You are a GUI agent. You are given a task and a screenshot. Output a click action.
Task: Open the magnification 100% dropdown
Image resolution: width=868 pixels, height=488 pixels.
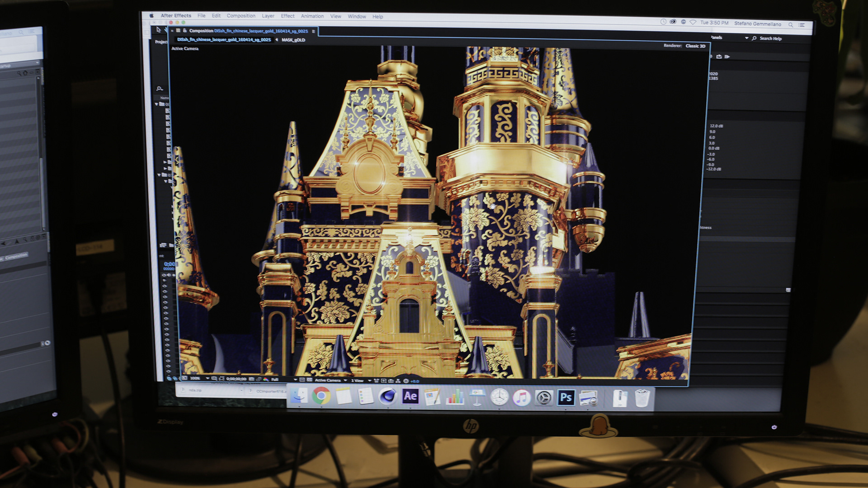tap(199, 378)
